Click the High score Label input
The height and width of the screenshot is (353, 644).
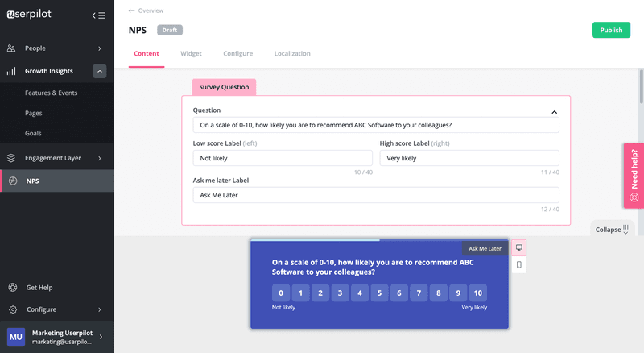click(x=469, y=158)
